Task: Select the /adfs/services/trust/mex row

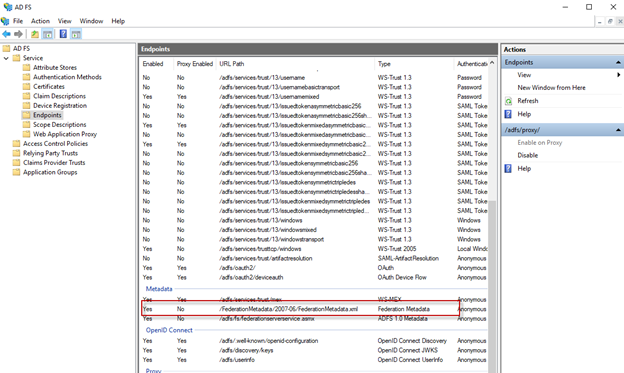Action: pos(314,299)
